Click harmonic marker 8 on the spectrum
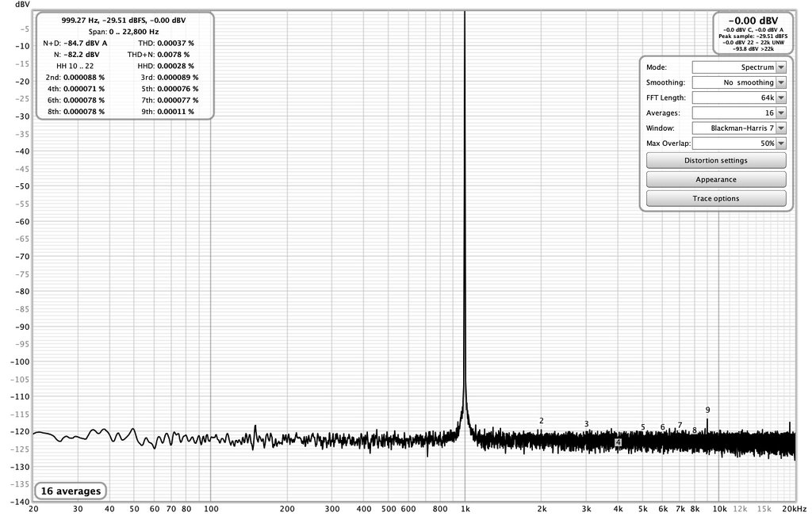The height and width of the screenshot is (516, 812). pos(695,430)
